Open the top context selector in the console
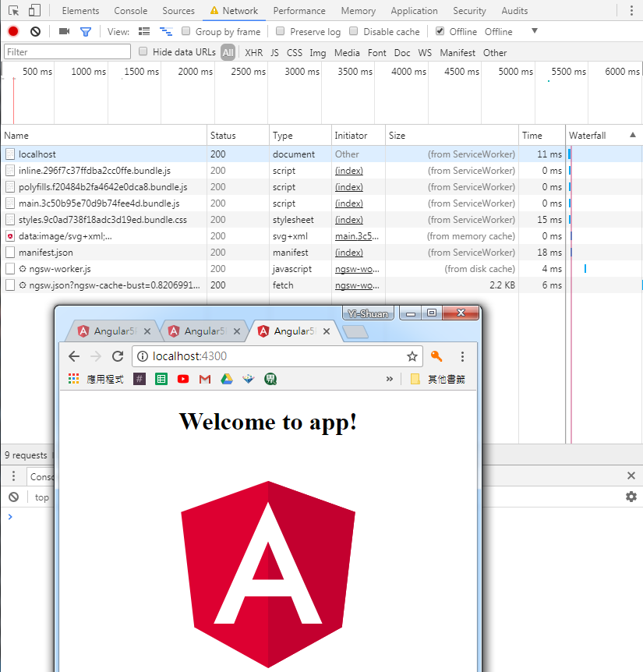Screen dimensions: 643x672 41,497
